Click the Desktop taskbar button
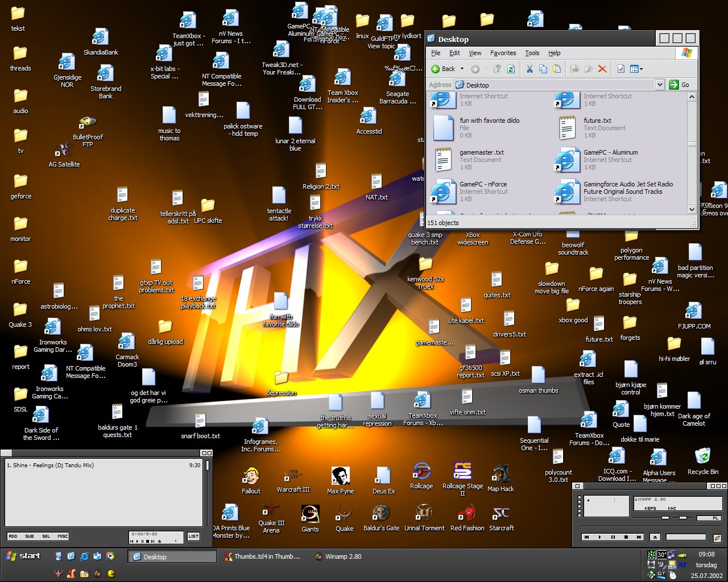728x582 pixels. coord(173,557)
